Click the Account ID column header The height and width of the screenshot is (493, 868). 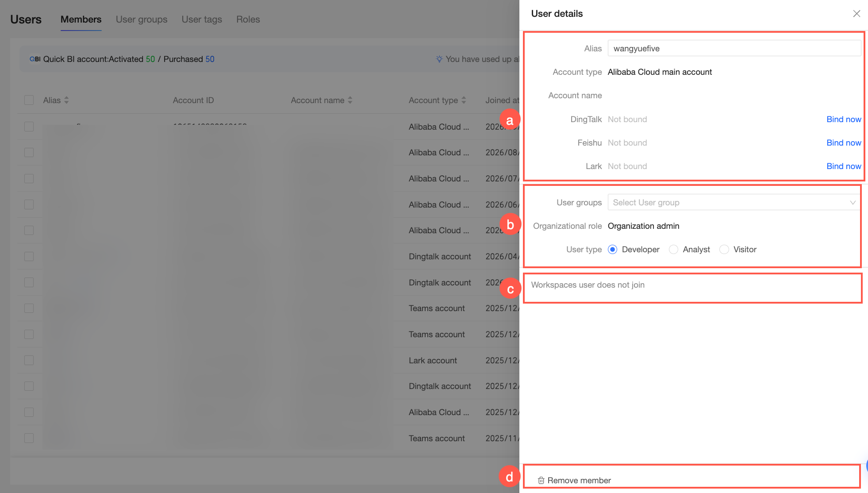click(x=193, y=100)
